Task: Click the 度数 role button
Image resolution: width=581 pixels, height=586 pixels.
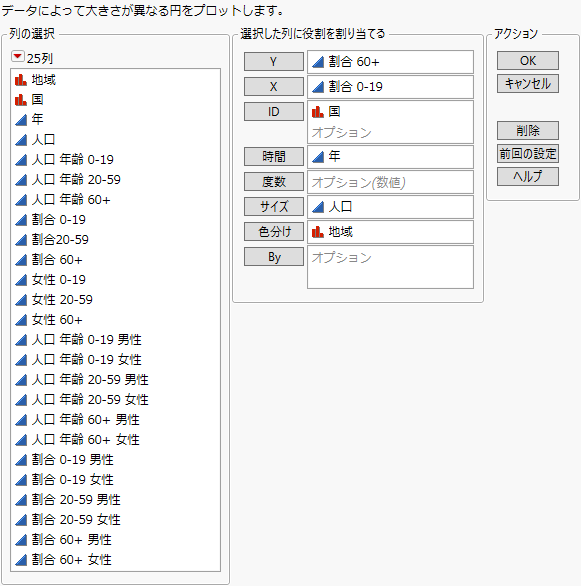Action: click(273, 182)
